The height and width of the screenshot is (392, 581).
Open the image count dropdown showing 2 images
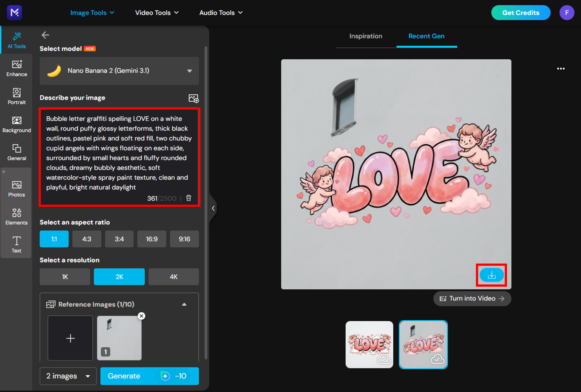pyautogui.click(x=68, y=376)
